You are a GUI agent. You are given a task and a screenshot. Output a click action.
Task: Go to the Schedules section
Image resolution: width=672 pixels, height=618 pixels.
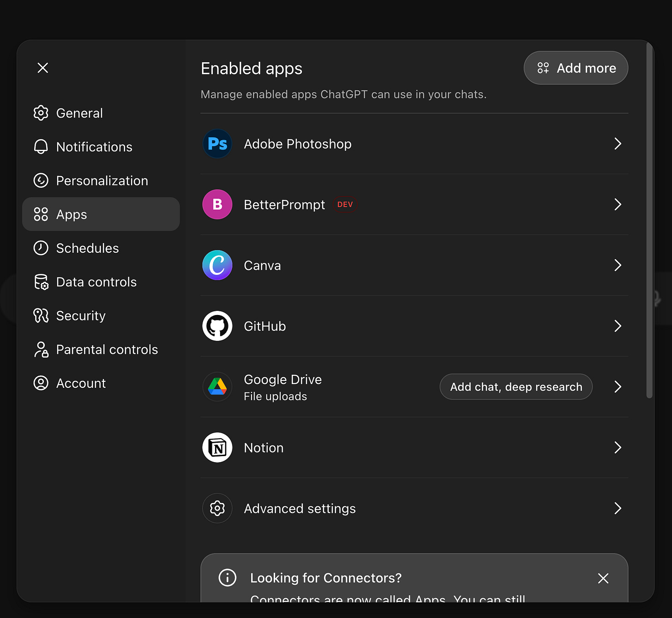point(101,248)
